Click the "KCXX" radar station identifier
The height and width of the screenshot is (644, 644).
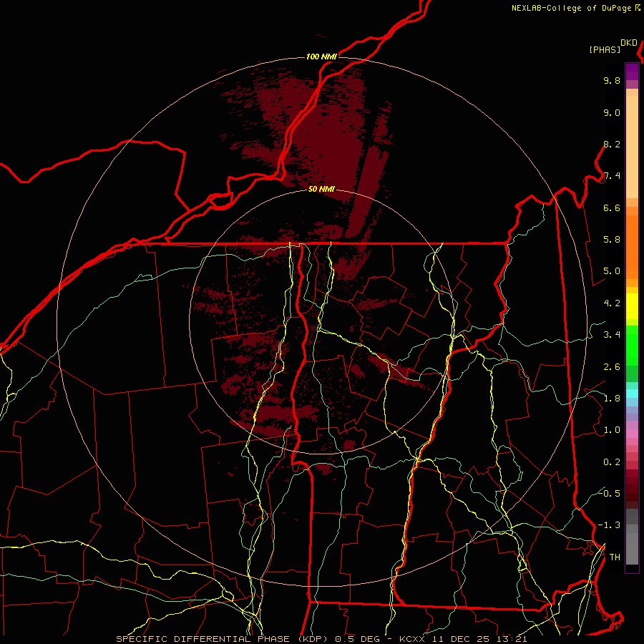[413, 639]
